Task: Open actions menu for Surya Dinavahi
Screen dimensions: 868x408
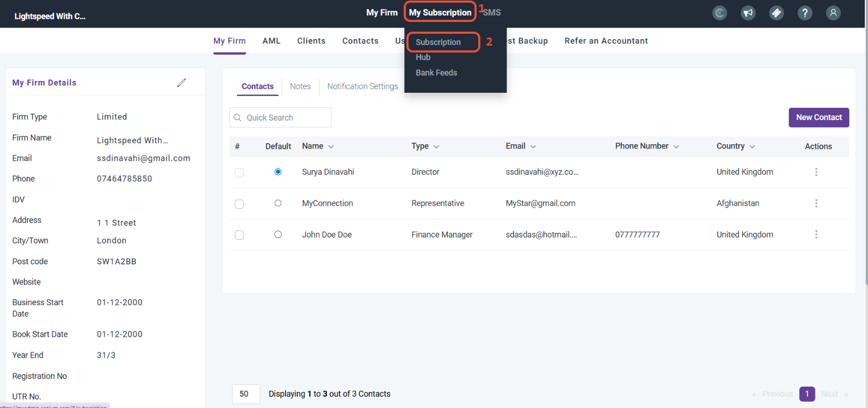Action: tap(816, 172)
